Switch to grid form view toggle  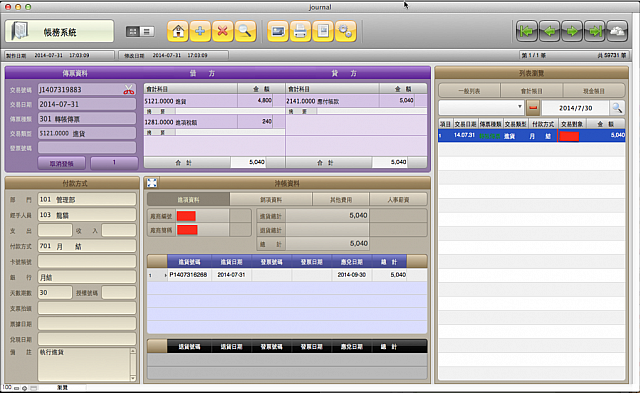coord(133,31)
